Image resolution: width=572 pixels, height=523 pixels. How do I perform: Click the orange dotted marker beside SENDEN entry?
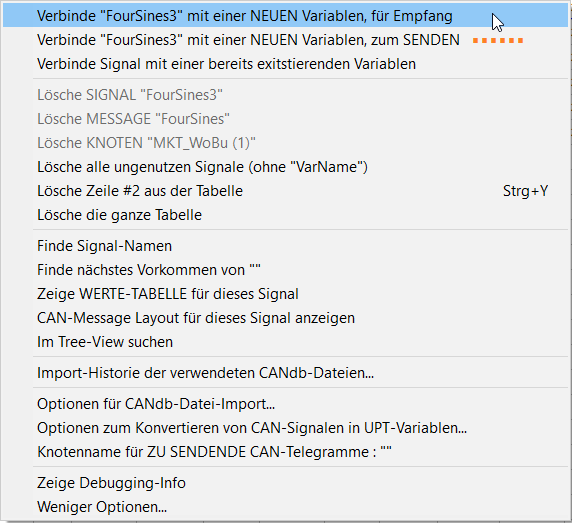498,40
